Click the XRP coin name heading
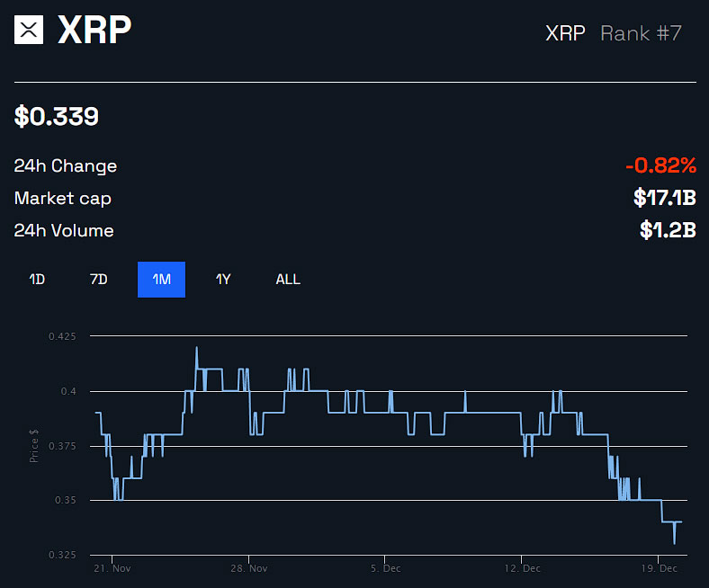The height and width of the screenshot is (588, 709). point(94,31)
